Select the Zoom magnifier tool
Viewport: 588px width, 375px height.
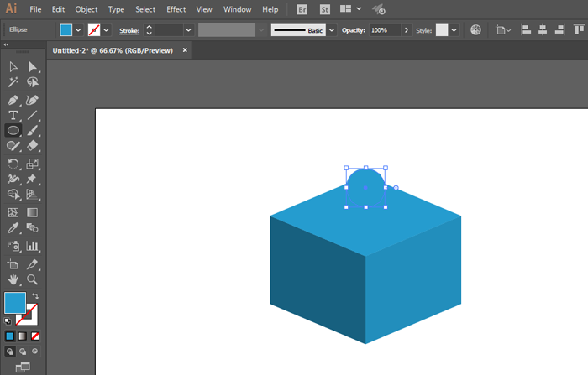[33, 279]
